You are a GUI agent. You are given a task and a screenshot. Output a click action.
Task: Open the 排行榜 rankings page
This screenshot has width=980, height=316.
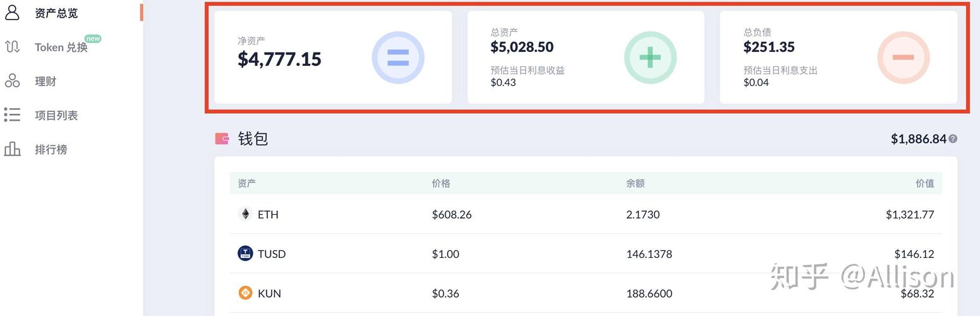(51, 150)
